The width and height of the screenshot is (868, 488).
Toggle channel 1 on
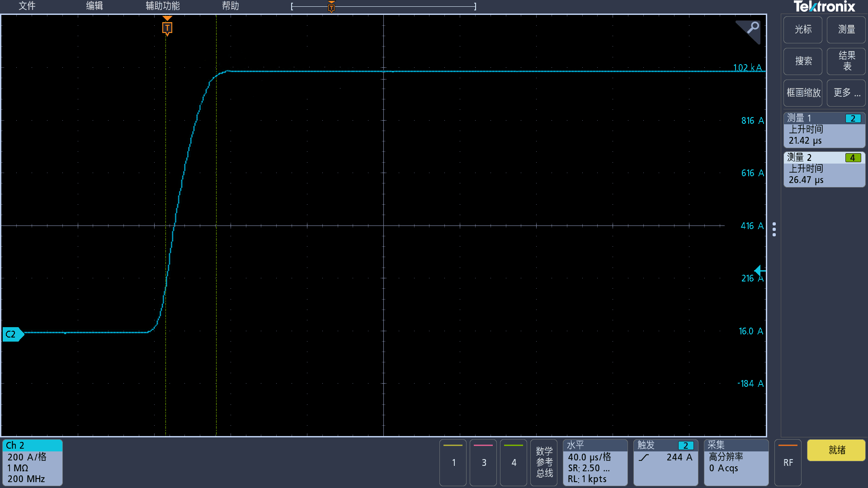point(453,462)
